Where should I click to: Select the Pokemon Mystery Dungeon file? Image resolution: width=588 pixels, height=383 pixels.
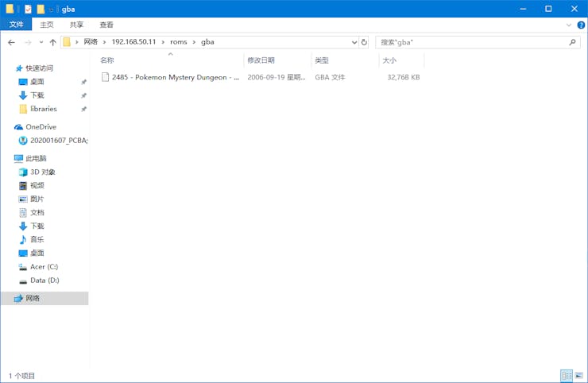click(x=175, y=77)
